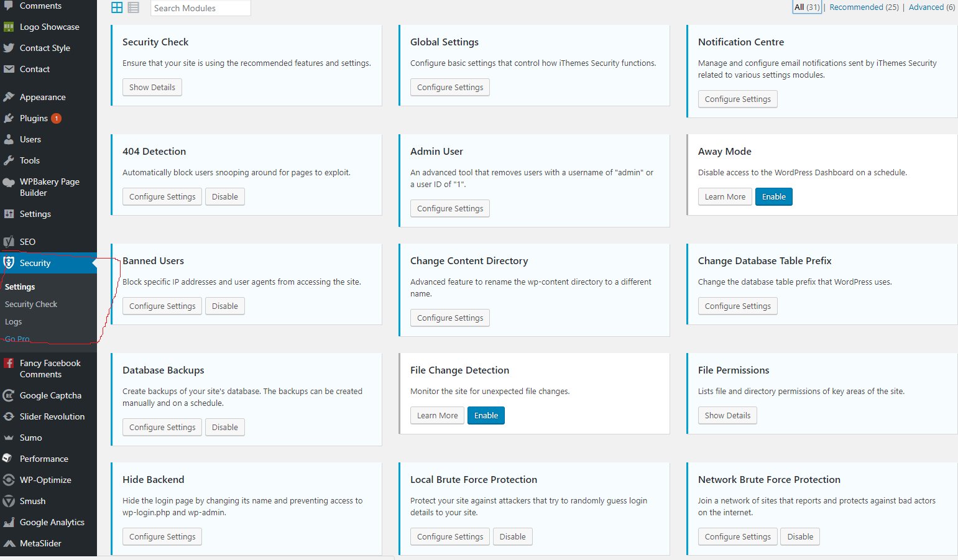Open Slider Revolution menu item

tap(48, 416)
